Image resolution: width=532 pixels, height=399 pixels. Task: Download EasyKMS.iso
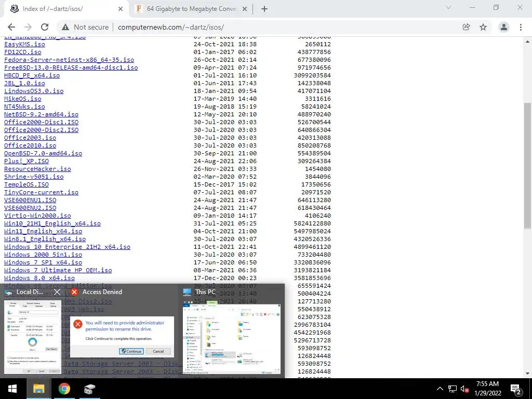point(24,44)
